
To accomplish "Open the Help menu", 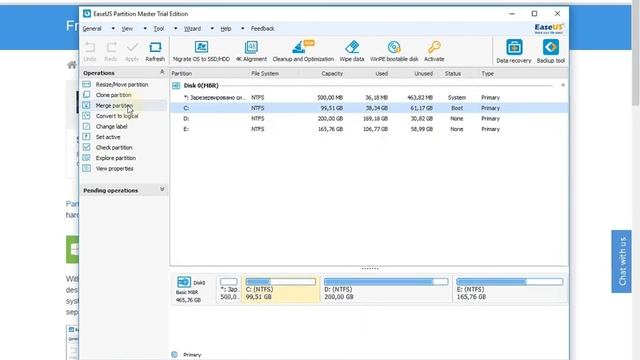I will coord(226,29).
